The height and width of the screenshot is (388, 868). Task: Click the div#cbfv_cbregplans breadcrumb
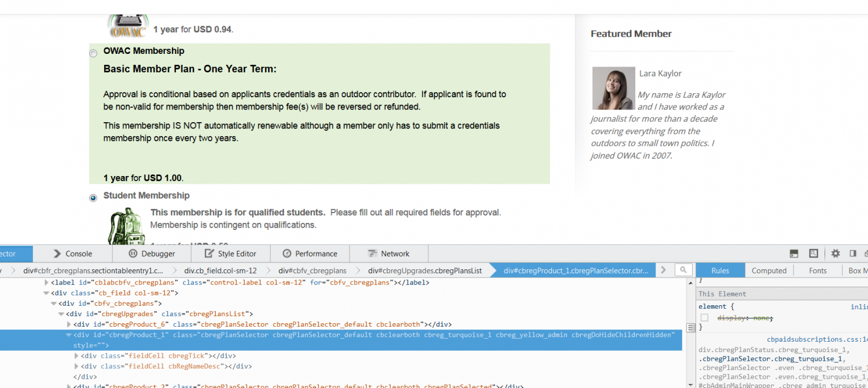(x=312, y=270)
